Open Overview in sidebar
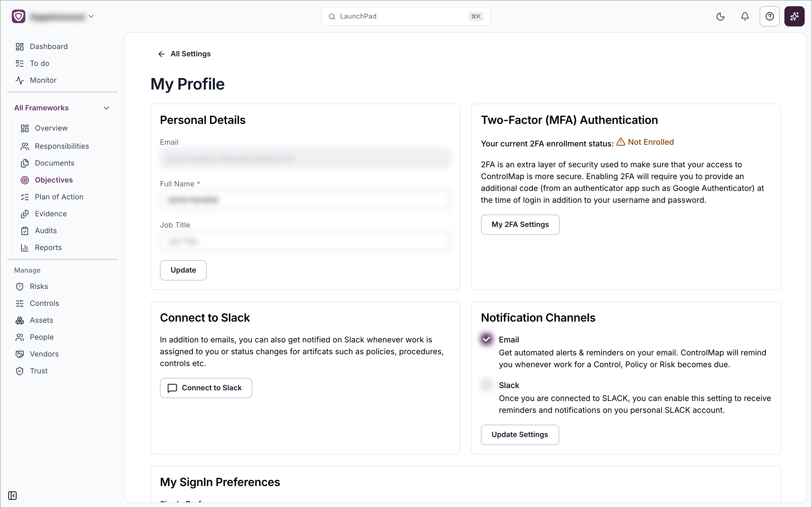This screenshot has height=508, width=812. 51,128
